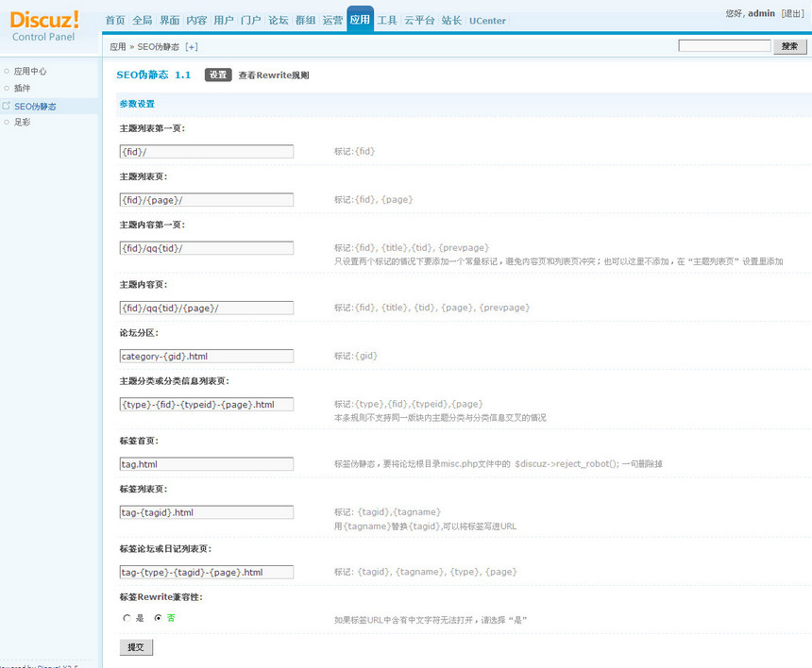This screenshot has width=812, height=668.
Task: Open 应用中心 in the sidebar
Action: click(30, 71)
